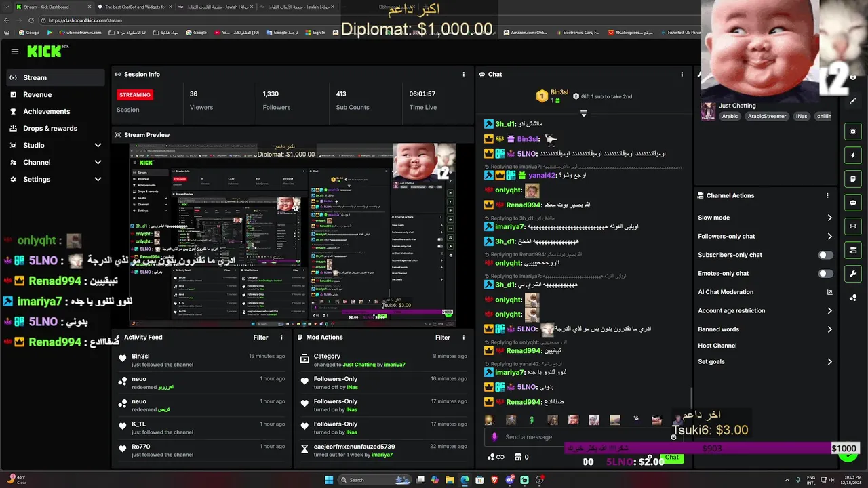
Task: Open AI Chat Moderation external link
Action: [829, 292]
